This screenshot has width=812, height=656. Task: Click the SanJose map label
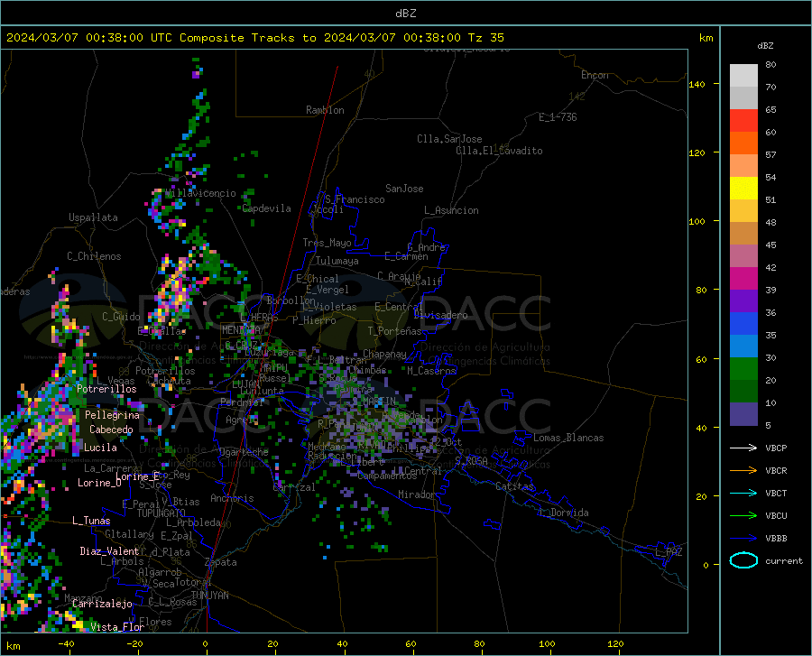click(x=404, y=189)
